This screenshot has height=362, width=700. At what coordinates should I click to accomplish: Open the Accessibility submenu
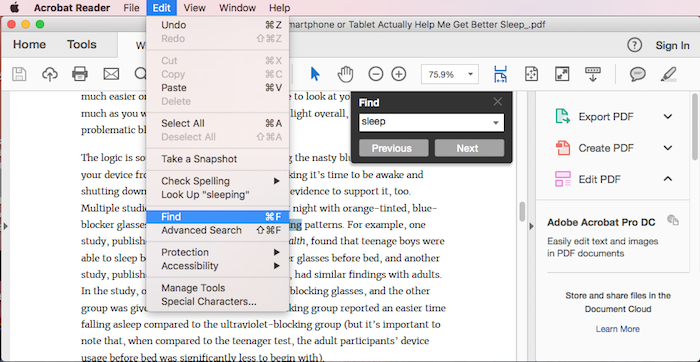pyautogui.click(x=217, y=266)
